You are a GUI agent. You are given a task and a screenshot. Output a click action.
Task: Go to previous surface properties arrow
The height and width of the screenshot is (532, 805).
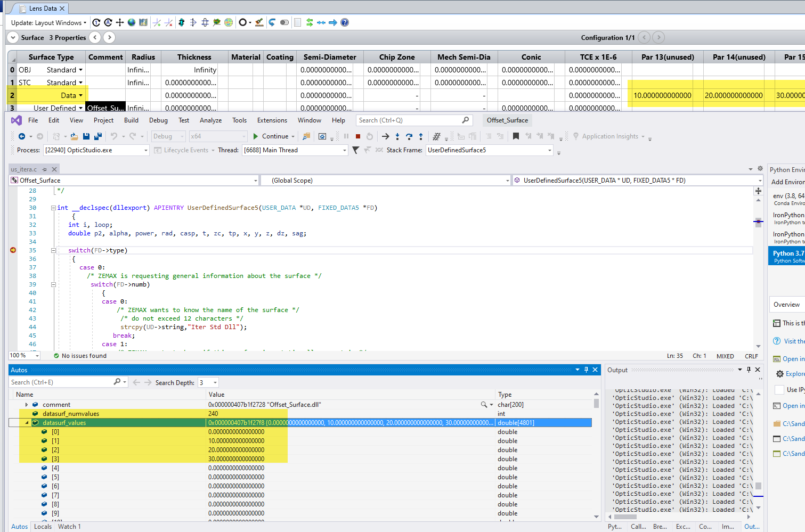(95, 37)
